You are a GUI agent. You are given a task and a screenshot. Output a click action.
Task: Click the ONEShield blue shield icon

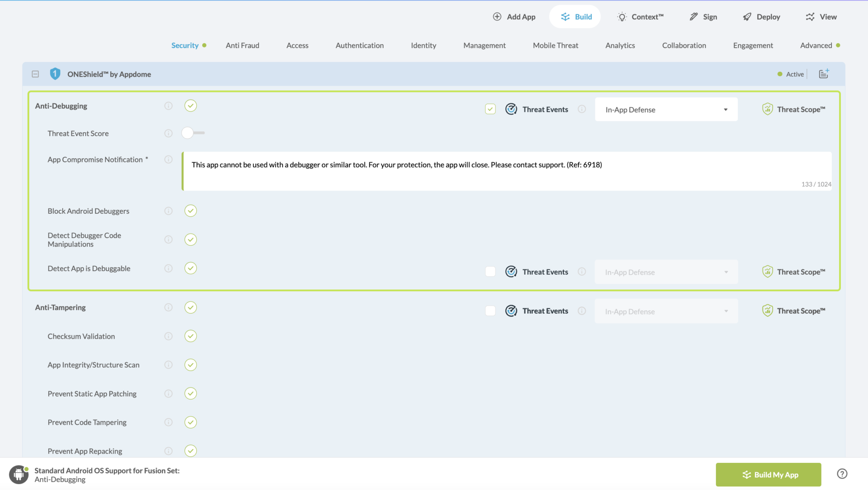click(55, 74)
